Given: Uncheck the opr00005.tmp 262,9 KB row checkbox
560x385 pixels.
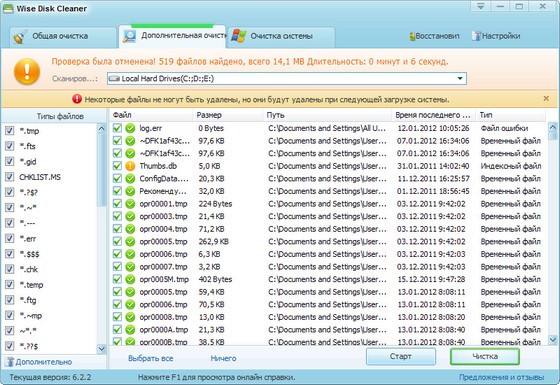Looking at the screenshot, I should (118, 241).
